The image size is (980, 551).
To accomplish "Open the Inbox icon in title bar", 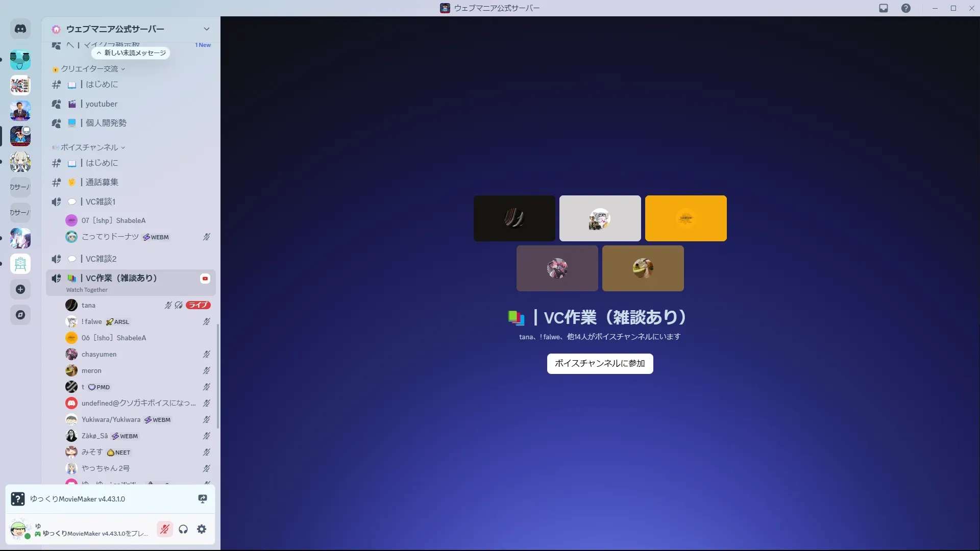I will pos(884,8).
